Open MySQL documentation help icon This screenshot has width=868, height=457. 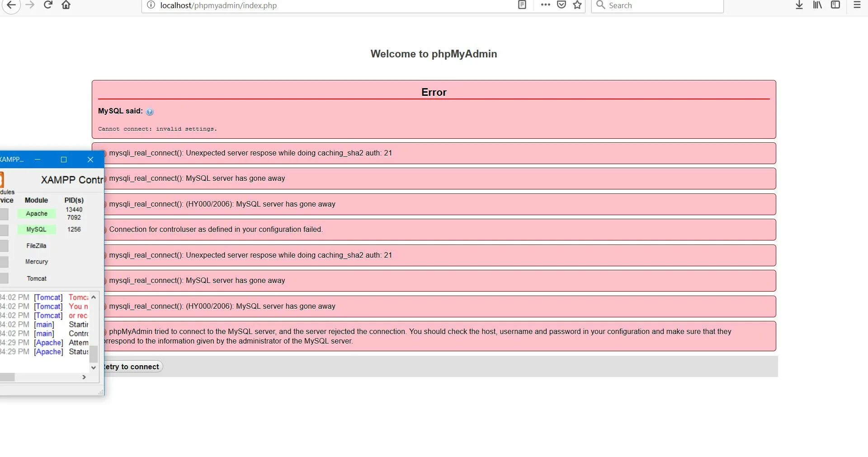[150, 112]
